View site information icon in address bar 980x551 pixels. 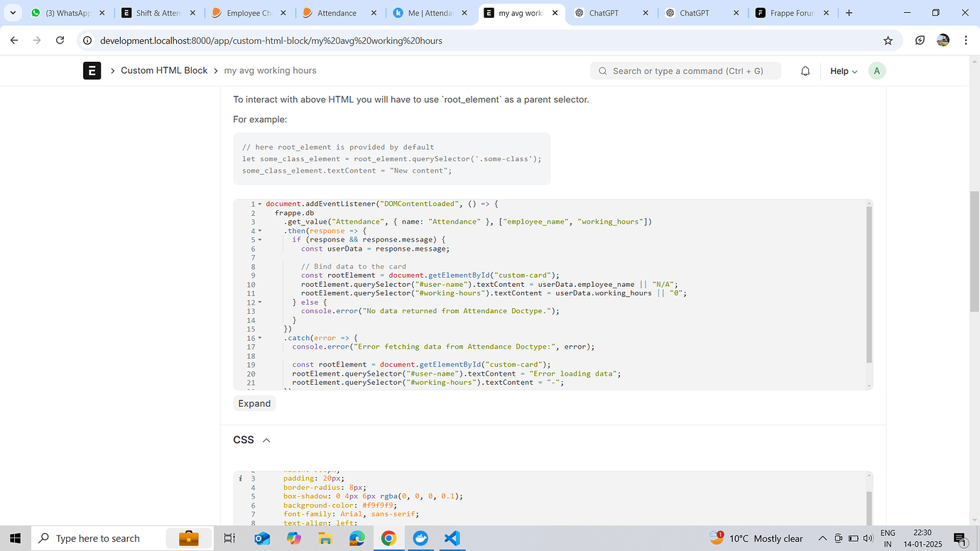coord(87,40)
